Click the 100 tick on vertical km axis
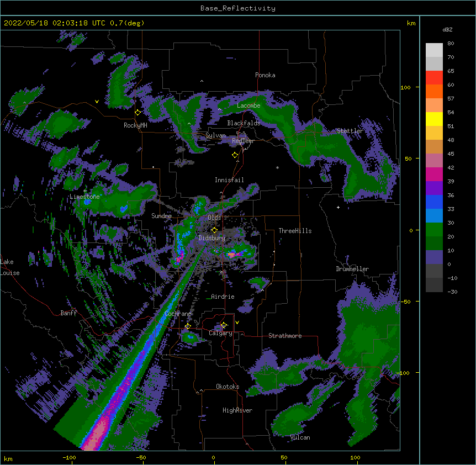The height and width of the screenshot is (465, 476). point(405,87)
